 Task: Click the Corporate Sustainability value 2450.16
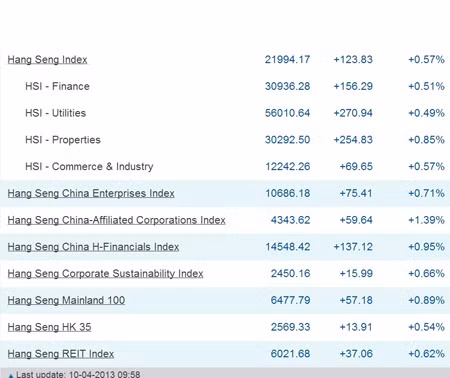pos(290,273)
